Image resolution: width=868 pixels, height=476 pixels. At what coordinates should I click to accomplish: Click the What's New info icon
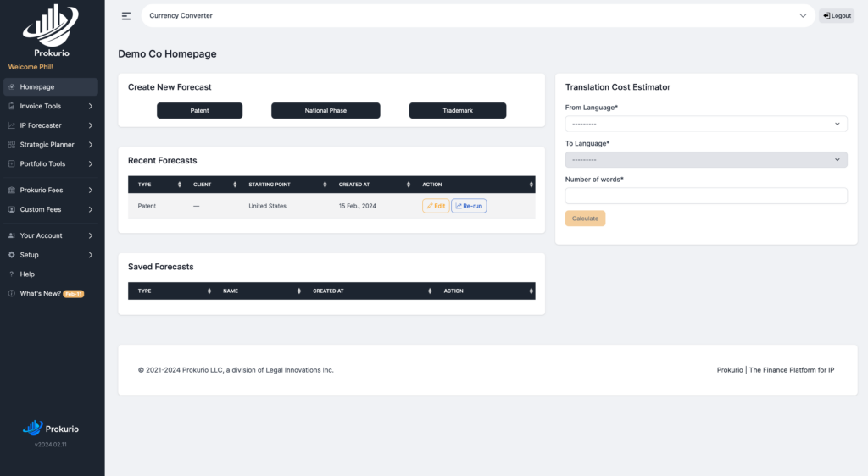[x=12, y=294]
